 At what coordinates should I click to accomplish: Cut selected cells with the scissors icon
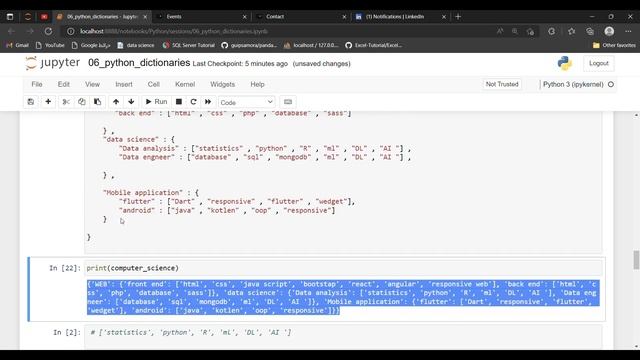66,102
